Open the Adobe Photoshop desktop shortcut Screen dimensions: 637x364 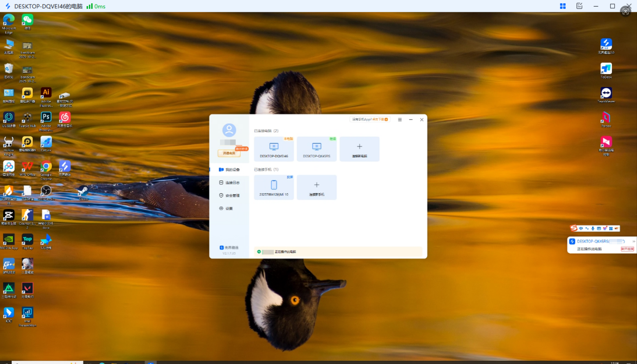[46, 119]
